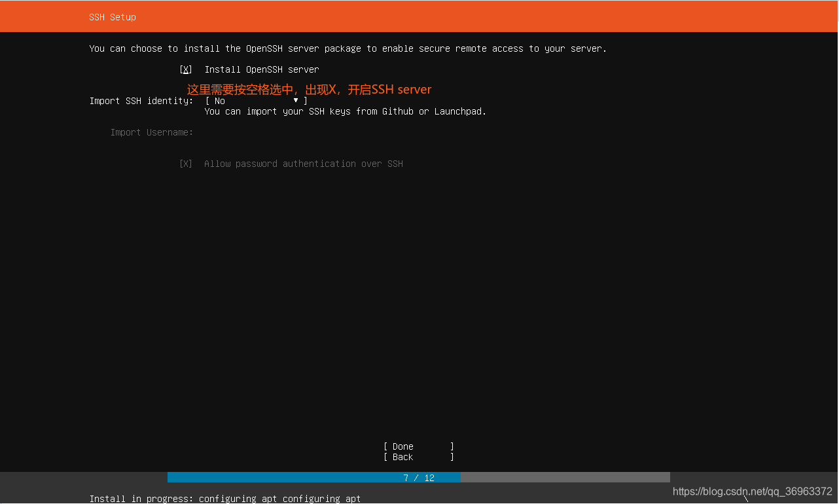Click the OpenSSH server package description line
The image size is (839, 504).
[x=348, y=48]
